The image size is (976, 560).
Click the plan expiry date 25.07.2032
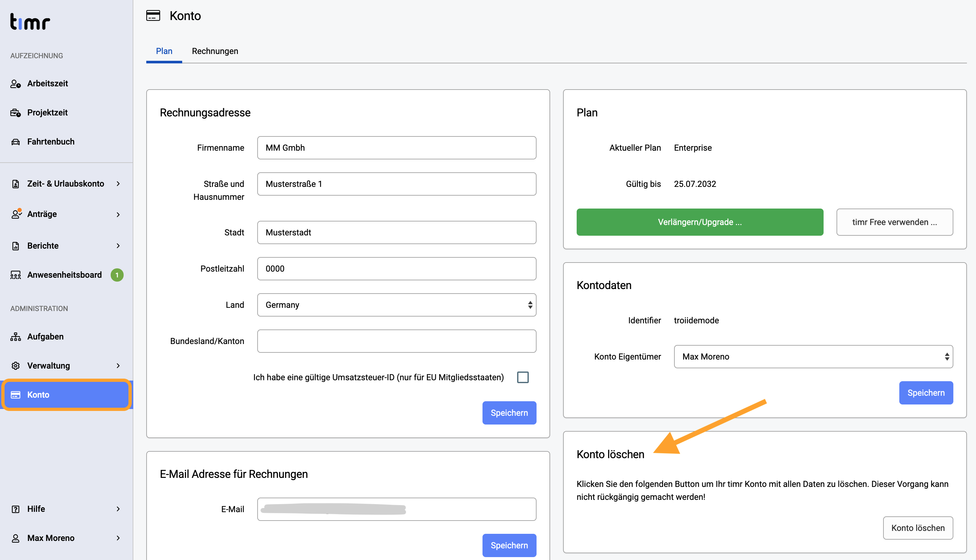point(695,184)
